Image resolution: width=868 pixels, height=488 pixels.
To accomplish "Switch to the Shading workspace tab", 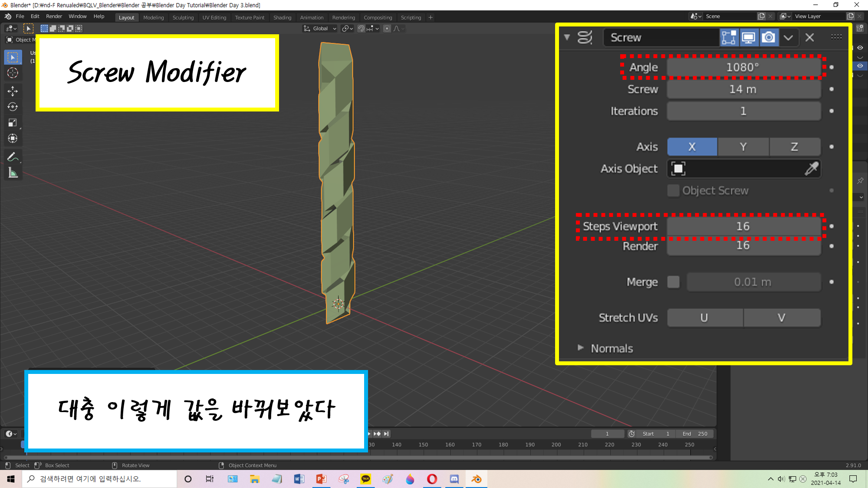I will (282, 17).
